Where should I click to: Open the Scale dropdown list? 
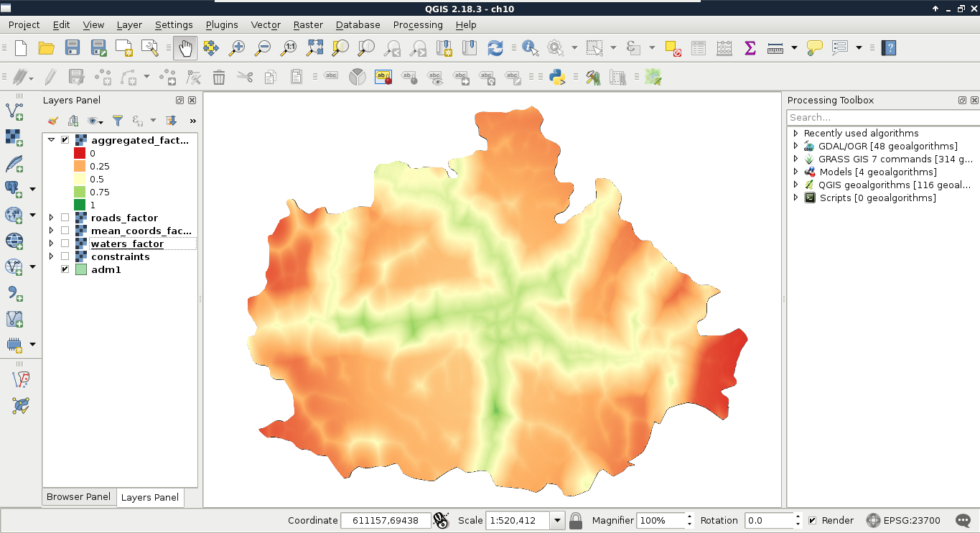[557, 520]
